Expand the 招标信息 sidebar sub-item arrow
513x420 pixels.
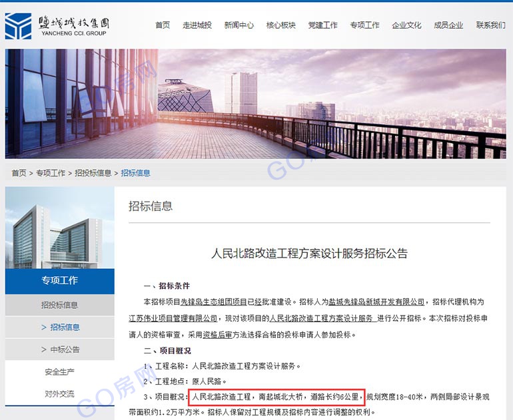(44, 327)
